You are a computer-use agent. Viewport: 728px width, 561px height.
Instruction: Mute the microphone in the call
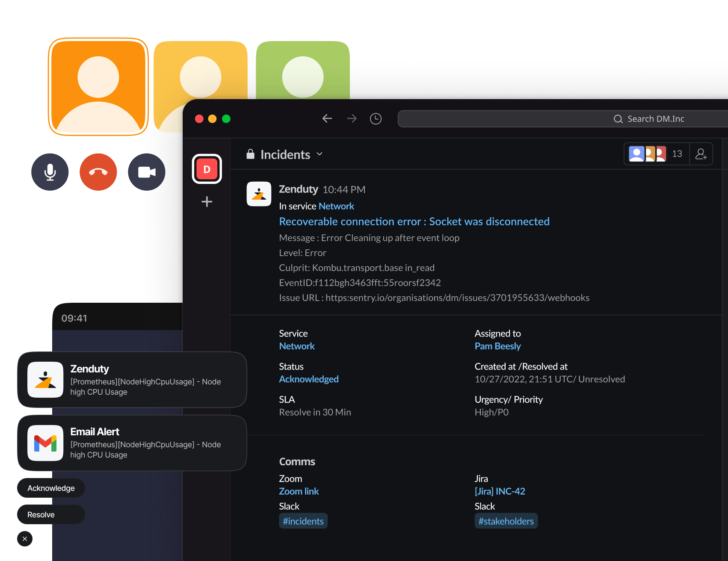(50, 172)
